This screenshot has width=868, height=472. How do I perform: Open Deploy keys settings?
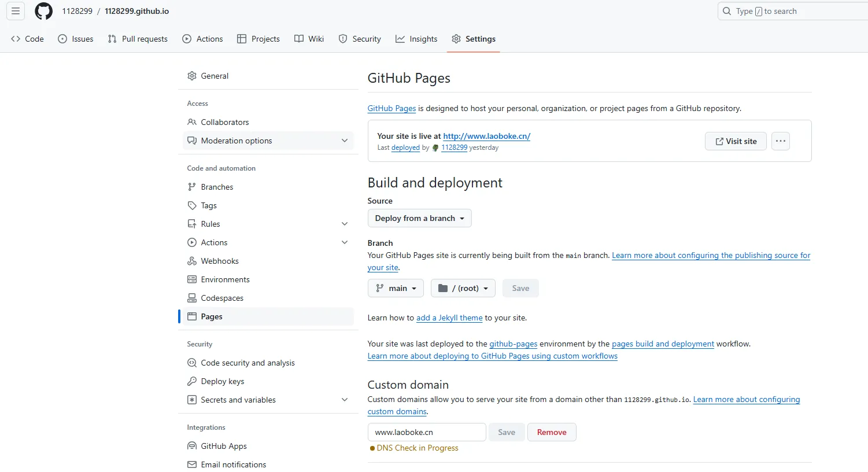click(222, 381)
